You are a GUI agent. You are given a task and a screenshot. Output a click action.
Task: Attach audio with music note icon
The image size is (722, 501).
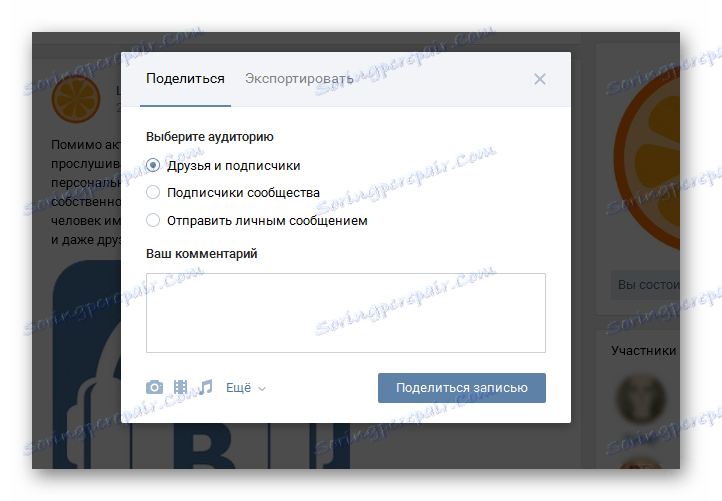(206, 387)
